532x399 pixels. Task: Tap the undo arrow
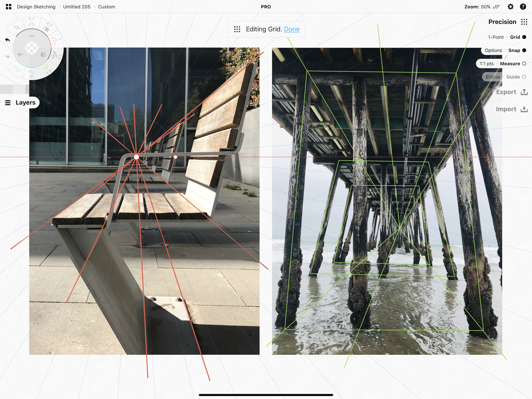click(8, 40)
